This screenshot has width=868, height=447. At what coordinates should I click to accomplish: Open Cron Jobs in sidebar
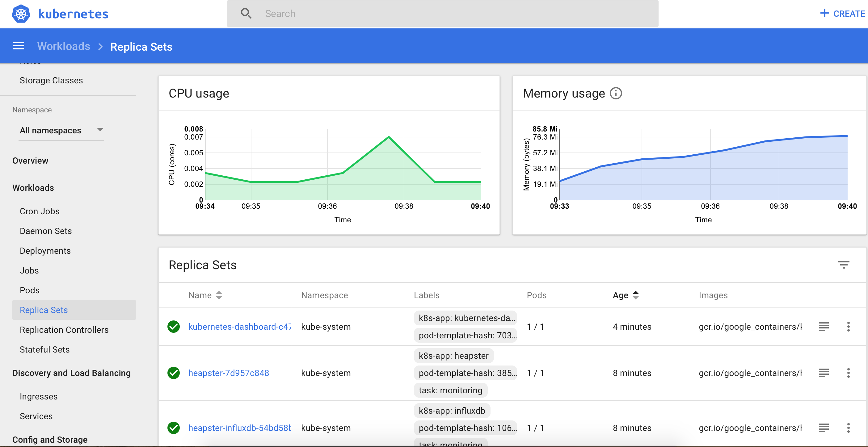pyautogui.click(x=40, y=211)
